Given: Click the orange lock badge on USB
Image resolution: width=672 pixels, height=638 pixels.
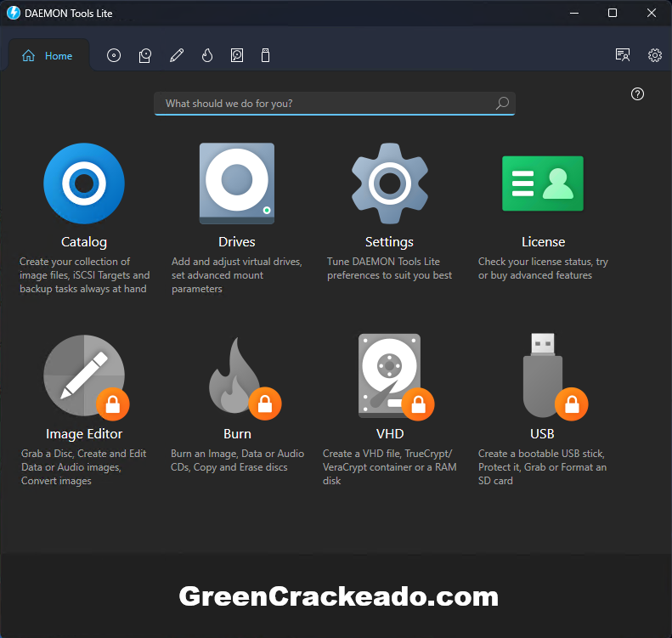Looking at the screenshot, I should (x=571, y=404).
